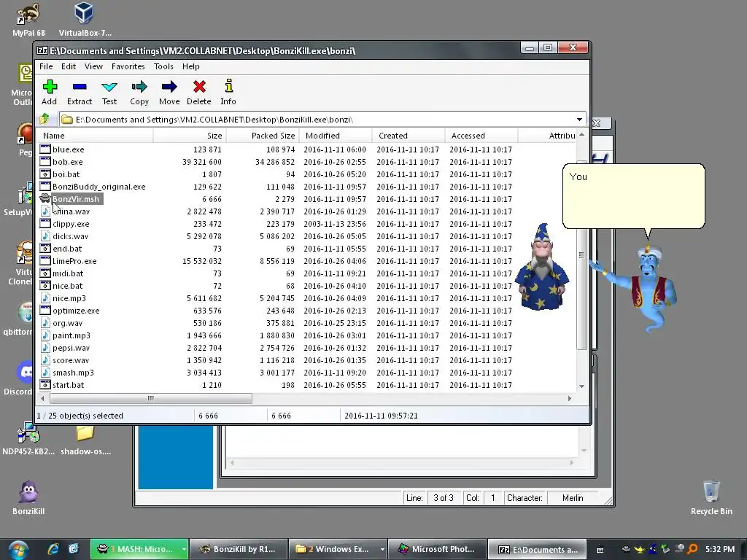
Task: Click the vertical scrollbar up arrow
Action: [x=581, y=135]
